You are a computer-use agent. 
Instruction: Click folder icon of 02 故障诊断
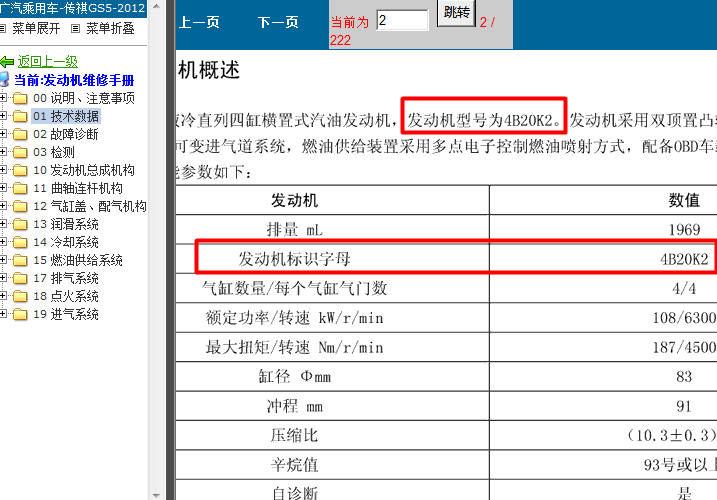coord(20,134)
